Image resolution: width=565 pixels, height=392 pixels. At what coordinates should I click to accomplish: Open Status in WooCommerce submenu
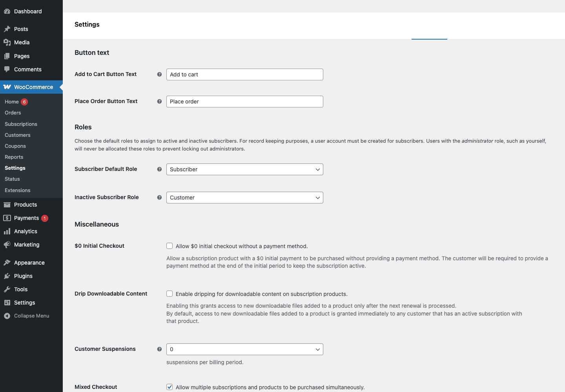[12, 179]
